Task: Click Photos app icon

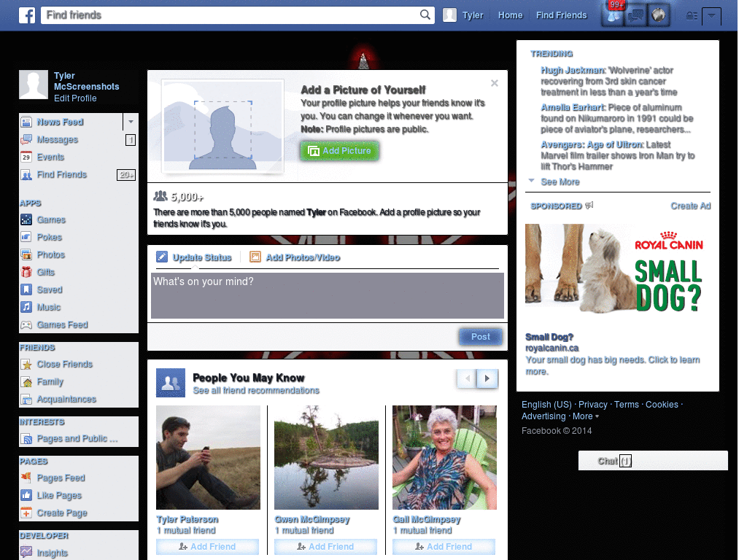Action: 26,254
